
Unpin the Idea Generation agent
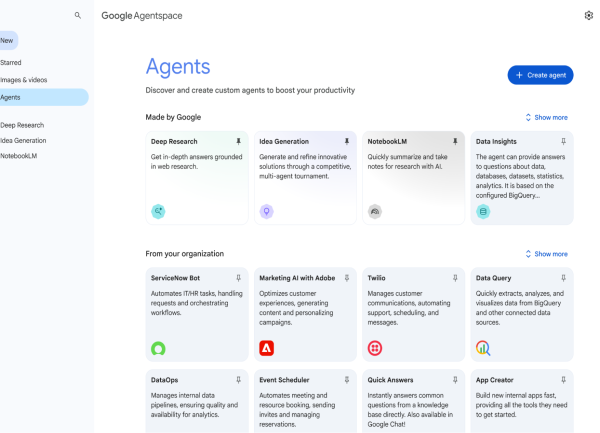pos(347,142)
